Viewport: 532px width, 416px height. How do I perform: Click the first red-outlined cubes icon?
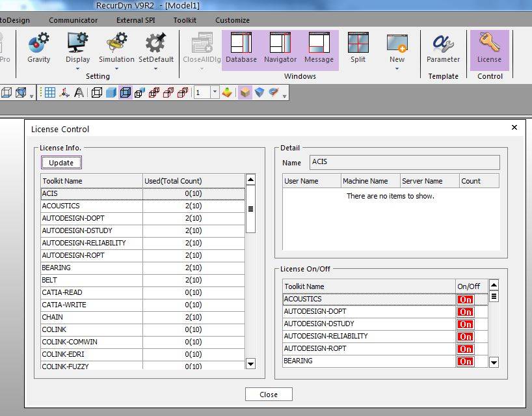(x=154, y=92)
